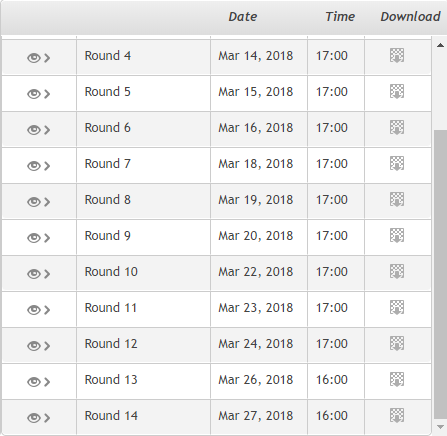Click the eye icon for Round 11

[34, 310]
